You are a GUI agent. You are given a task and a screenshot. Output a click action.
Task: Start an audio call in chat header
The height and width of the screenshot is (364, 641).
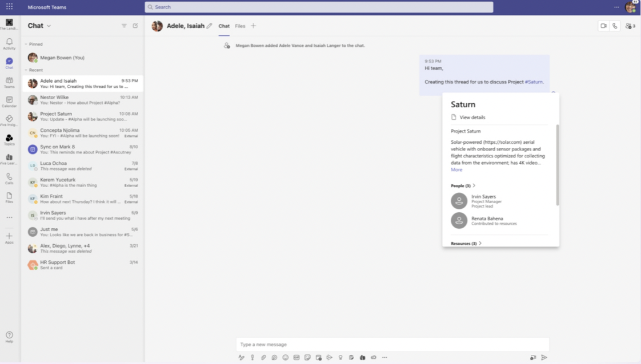click(615, 26)
